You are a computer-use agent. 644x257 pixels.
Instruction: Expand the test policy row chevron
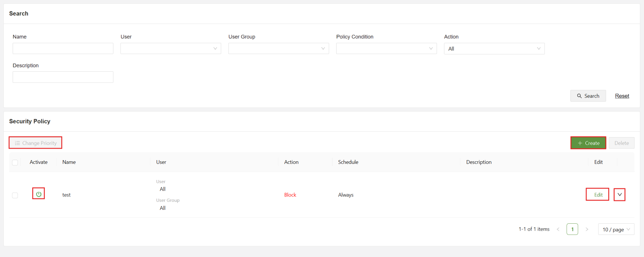tap(619, 195)
